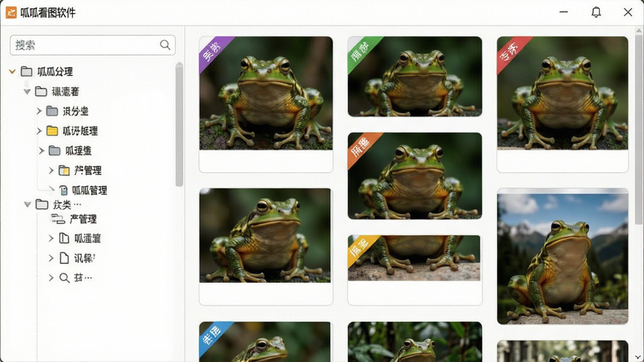Expand the last tree row with magnifier icon

(51, 278)
